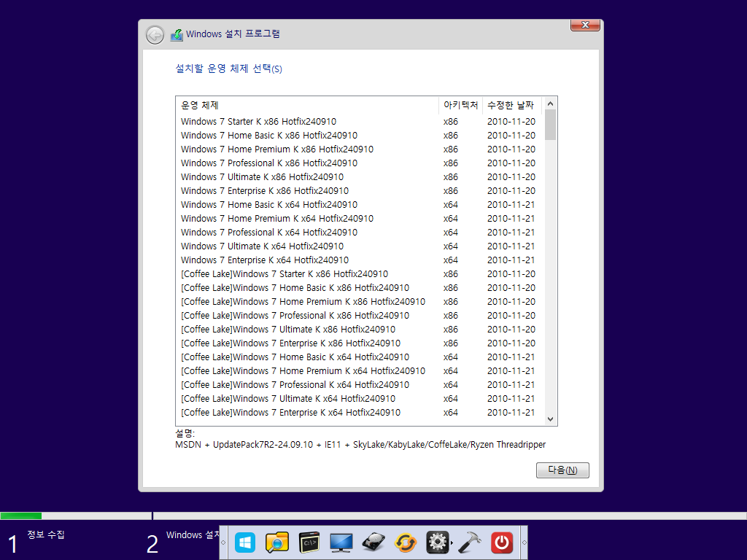747x560 pixels.
Task: Select Windows 7 Ultimate K x86 row
Action: click(360, 176)
